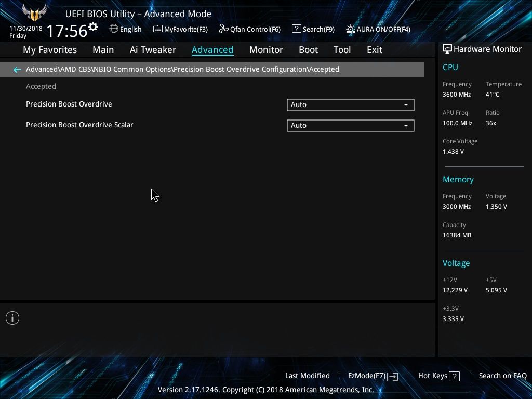Viewport: 532px width, 399px height.
Task: Click the Search(F9) question mark icon
Action: 296,29
